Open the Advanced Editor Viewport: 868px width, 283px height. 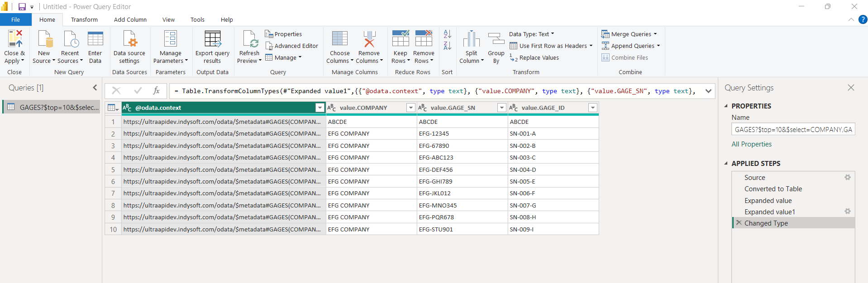292,46
